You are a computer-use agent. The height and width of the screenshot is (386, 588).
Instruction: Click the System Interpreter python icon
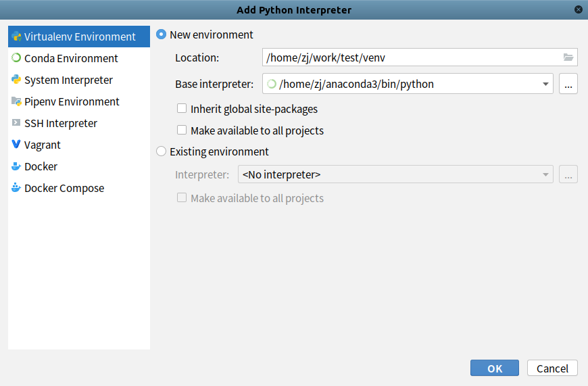[16, 80]
